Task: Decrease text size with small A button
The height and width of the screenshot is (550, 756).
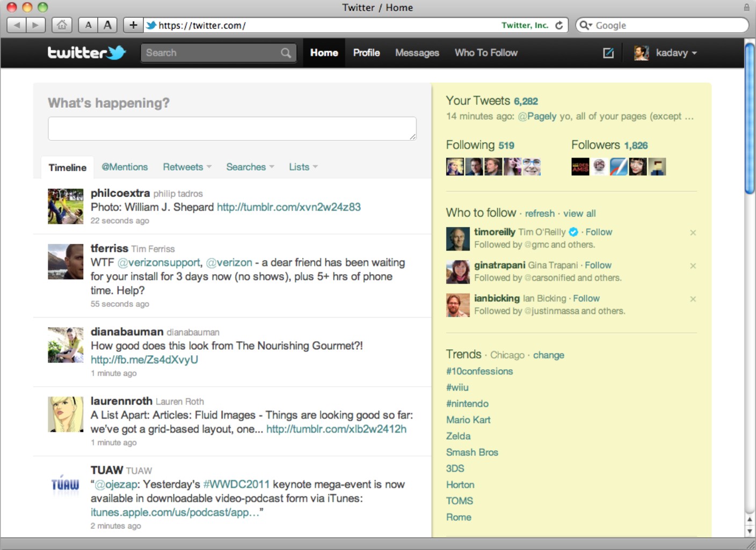Action: 88,25
